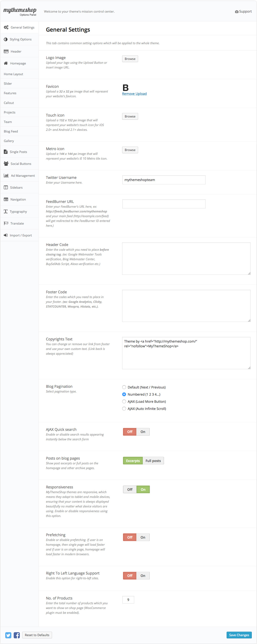257x644 pixels.
Task: Open the Single Posts tab
Action: [x=18, y=152]
